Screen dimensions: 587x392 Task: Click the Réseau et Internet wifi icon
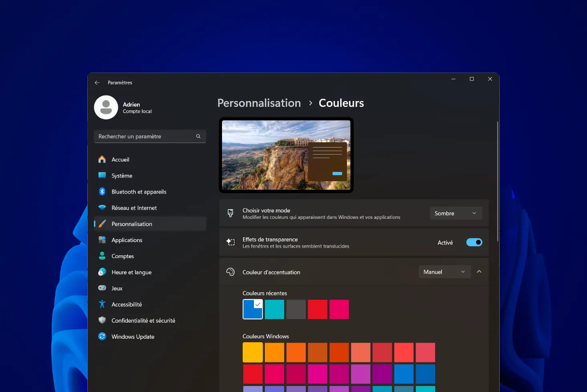click(x=102, y=208)
